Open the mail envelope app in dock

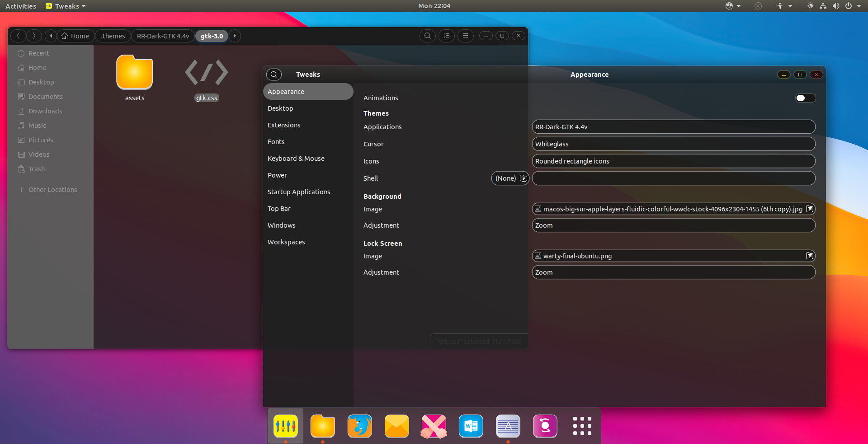(x=397, y=426)
